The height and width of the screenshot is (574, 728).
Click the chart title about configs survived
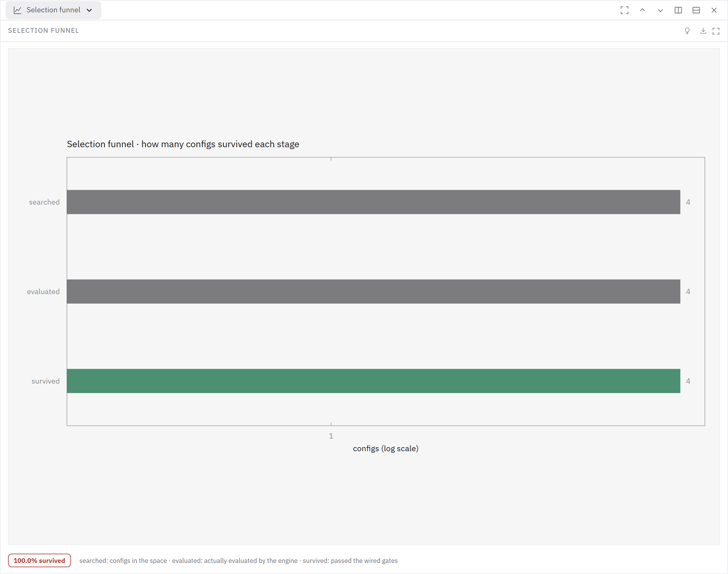[x=183, y=144]
